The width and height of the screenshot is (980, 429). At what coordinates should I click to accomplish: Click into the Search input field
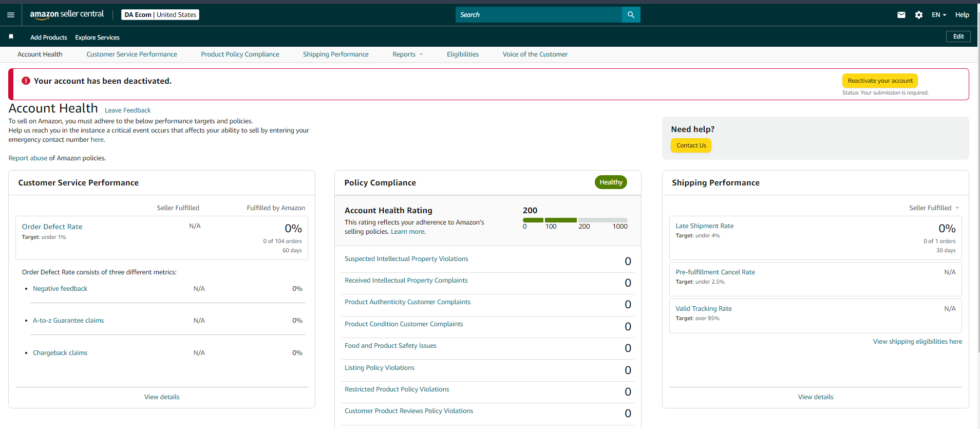click(x=539, y=15)
